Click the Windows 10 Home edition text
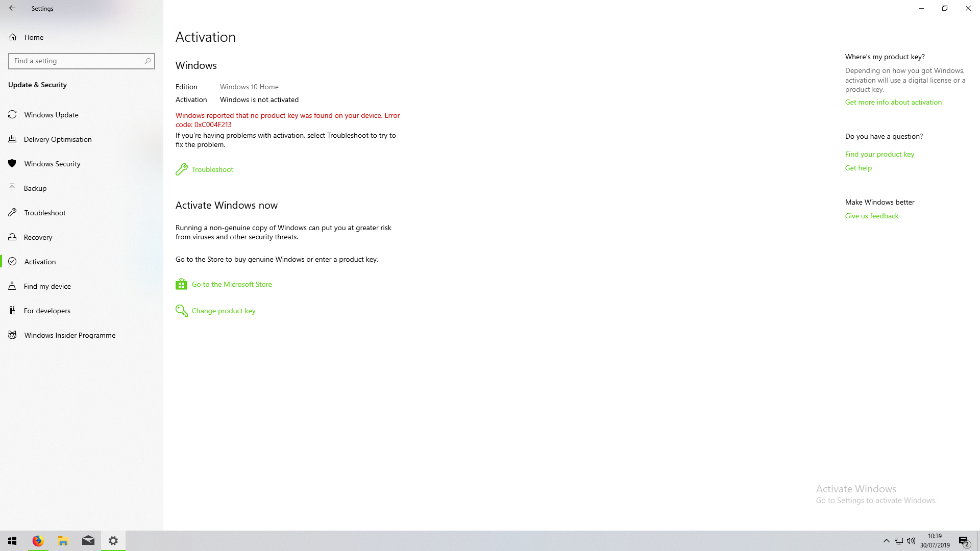The width and height of the screenshot is (980, 551). (x=249, y=87)
